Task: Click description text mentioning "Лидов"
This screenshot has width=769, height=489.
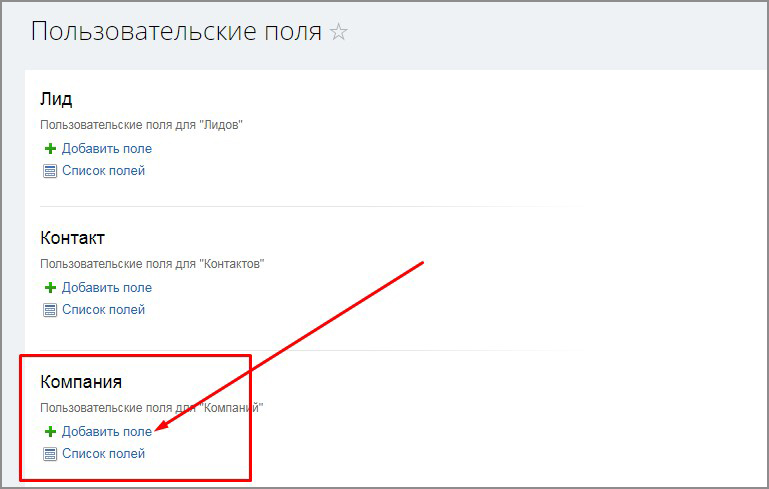Action: 141,125
